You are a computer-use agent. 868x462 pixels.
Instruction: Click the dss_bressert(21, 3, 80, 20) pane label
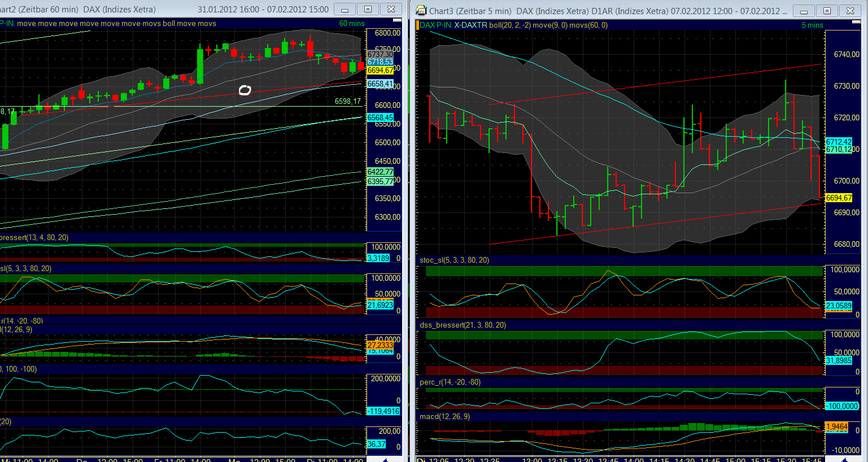(463, 325)
